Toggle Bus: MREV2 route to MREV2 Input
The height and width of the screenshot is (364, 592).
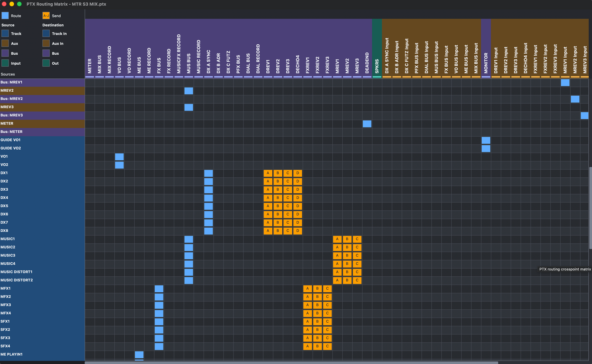coord(575,99)
